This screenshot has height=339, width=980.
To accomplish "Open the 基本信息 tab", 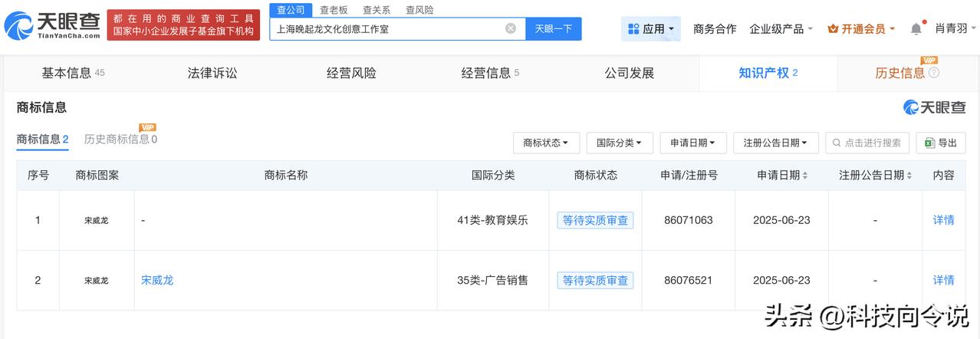I will pos(73,73).
